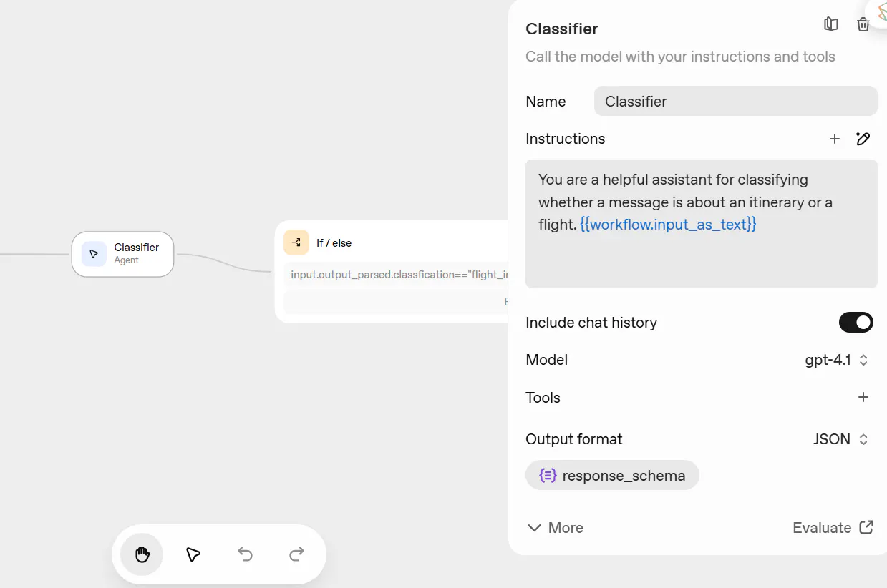The image size is (887, 588).
Task: Select the hand pan tool
Action: coord(142,554)
